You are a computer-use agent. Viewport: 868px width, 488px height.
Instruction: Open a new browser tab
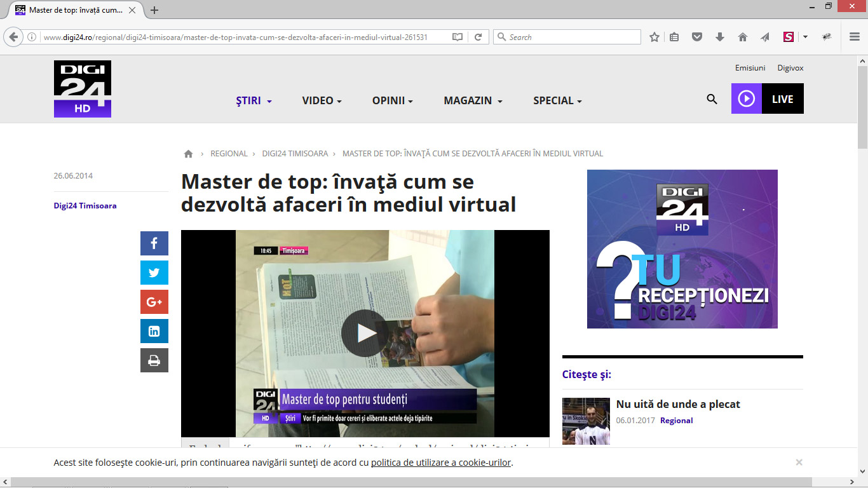point(154,10)
